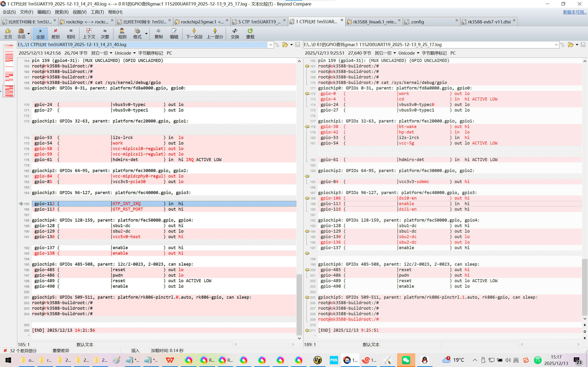The image size is (588, 367).
Task: Click the new version available (新版本可用) link
Action: (574, 12)
